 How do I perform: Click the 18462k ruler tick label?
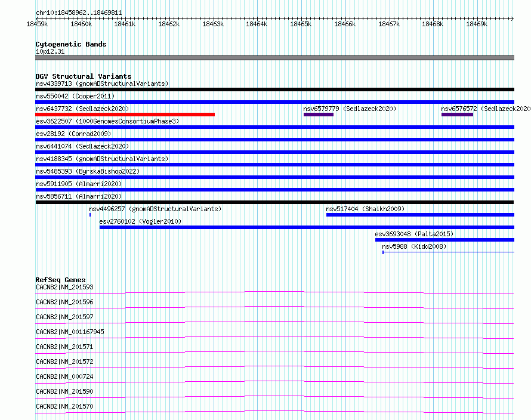(169, 24)
